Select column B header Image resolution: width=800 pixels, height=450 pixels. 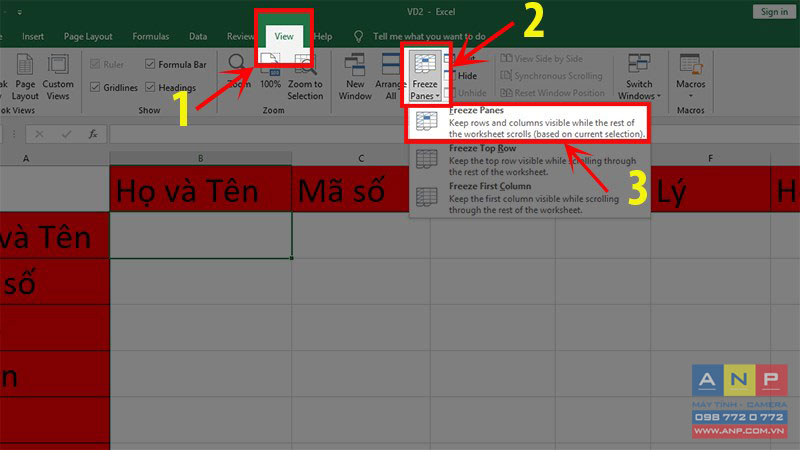tap(201, 158)
